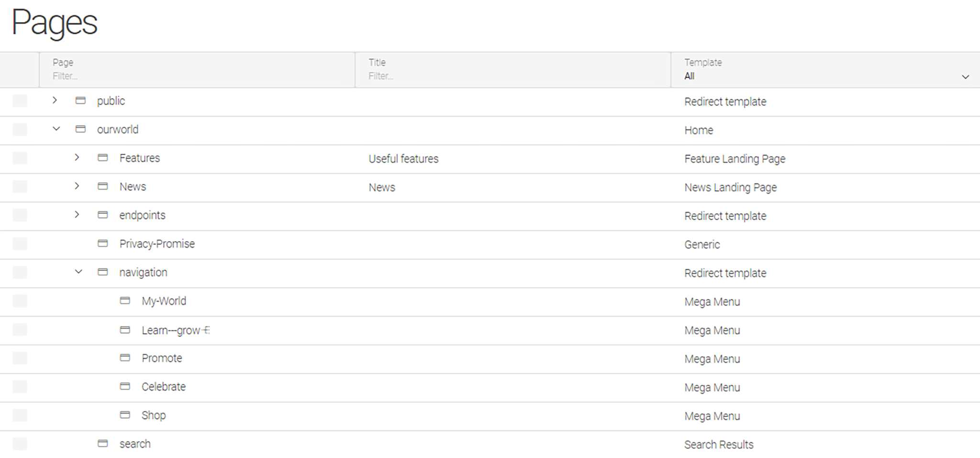Click the Title filter input field
Screen dimensions: 980x458
coord(512,76)
